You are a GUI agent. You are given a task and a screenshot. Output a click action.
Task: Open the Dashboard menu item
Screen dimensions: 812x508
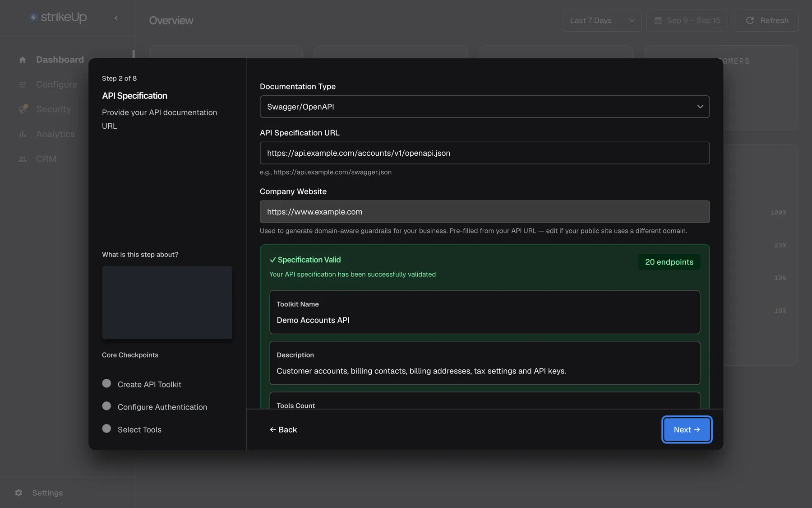click(60, 60)
